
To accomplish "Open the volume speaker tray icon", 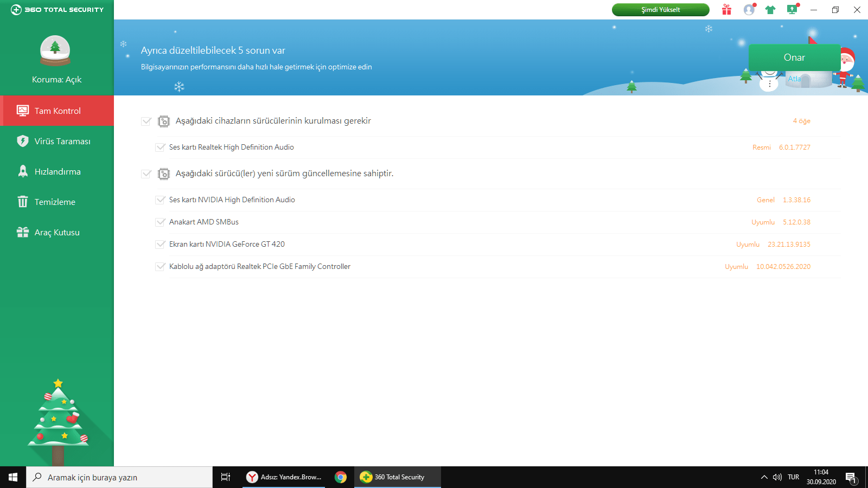I will pos(777,477).
